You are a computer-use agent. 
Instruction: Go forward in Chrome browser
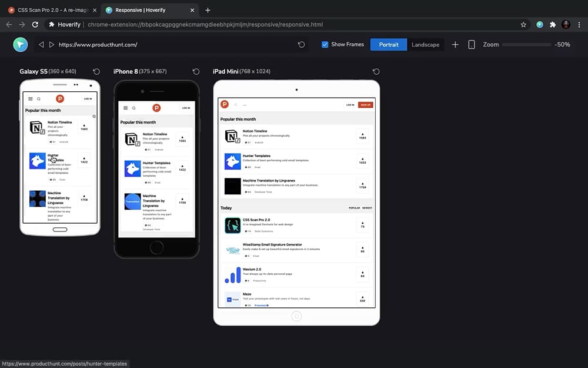[22, 25]
